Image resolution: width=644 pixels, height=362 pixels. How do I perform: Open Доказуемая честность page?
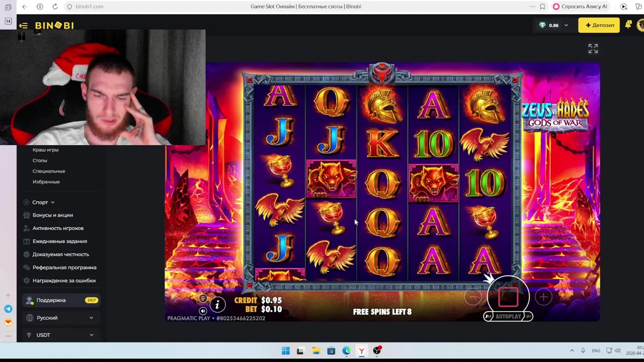pyautogui.click(x=61, y=254)
